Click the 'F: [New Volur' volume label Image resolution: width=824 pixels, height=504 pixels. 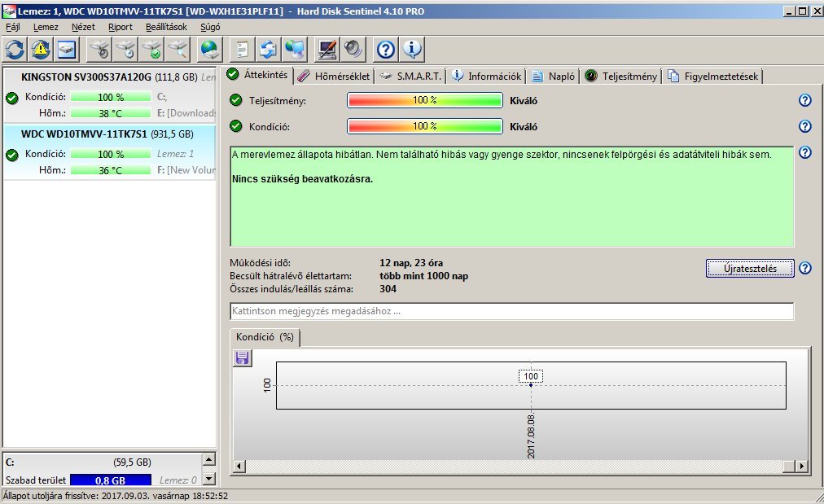186,170
